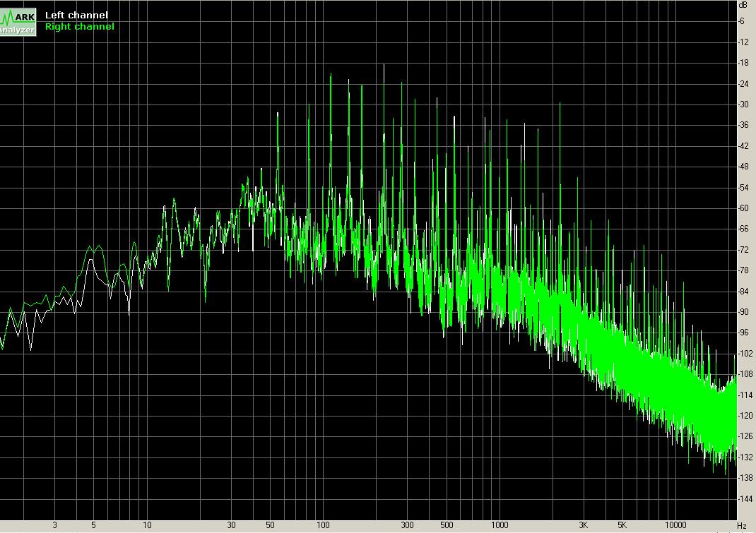Click the "dB" axis unit label
Image resolution: width=756 pixels, height=533 pixels.
[x=743, y=5]
